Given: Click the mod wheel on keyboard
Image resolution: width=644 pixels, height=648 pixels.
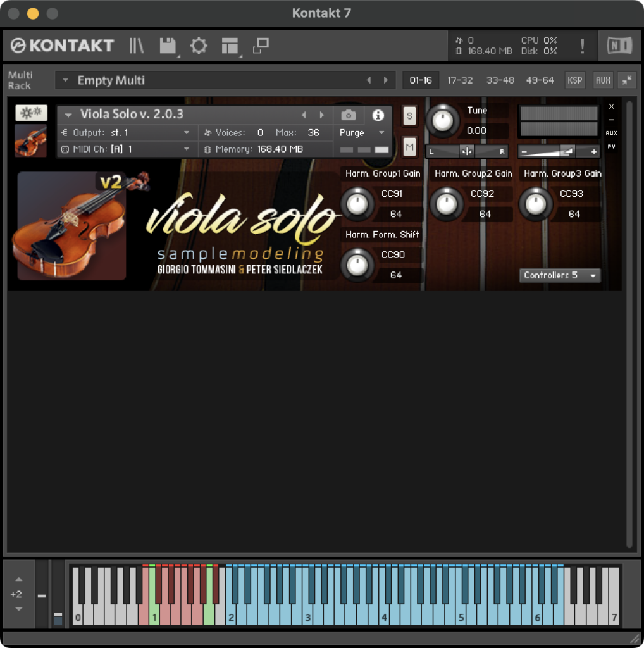Looking at the screenshot, I should click(58, 595).
